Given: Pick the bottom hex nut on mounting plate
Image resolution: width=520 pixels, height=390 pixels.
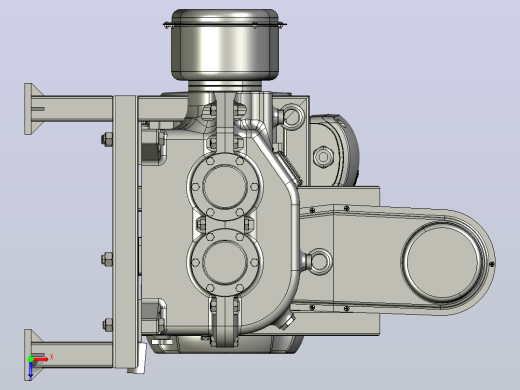Looking at the screenshot, I should pyautogui.click(x=107, y=325).
